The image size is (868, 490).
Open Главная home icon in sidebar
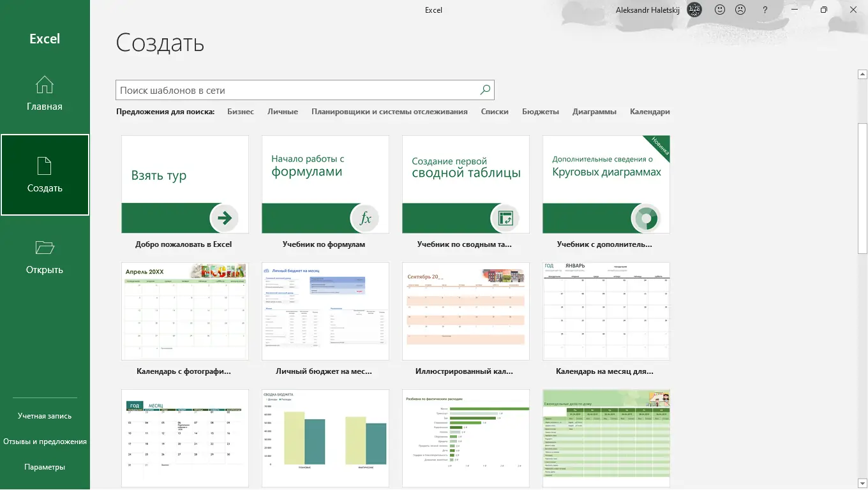click(x=45, y=85)
